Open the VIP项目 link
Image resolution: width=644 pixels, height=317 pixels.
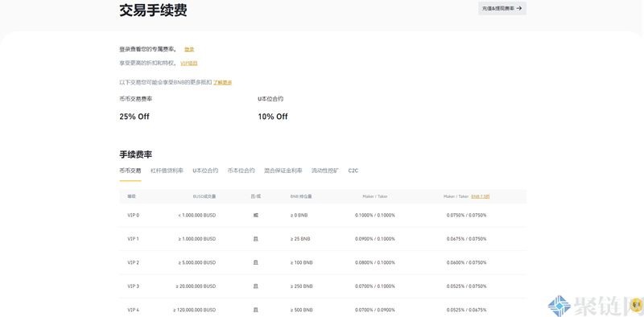tap(189, 64)
